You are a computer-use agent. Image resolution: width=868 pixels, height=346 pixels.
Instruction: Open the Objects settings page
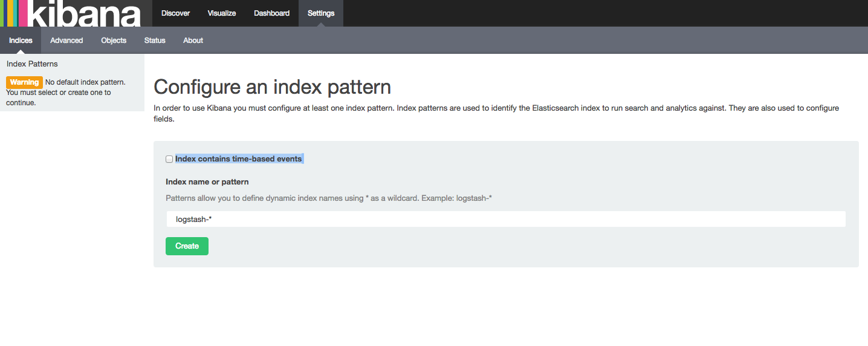[114, 41]
